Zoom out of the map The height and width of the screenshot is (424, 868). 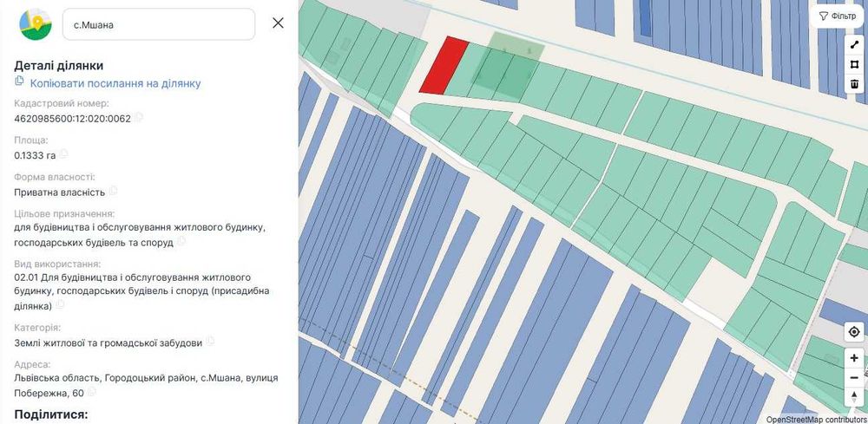tap(854, 378)
